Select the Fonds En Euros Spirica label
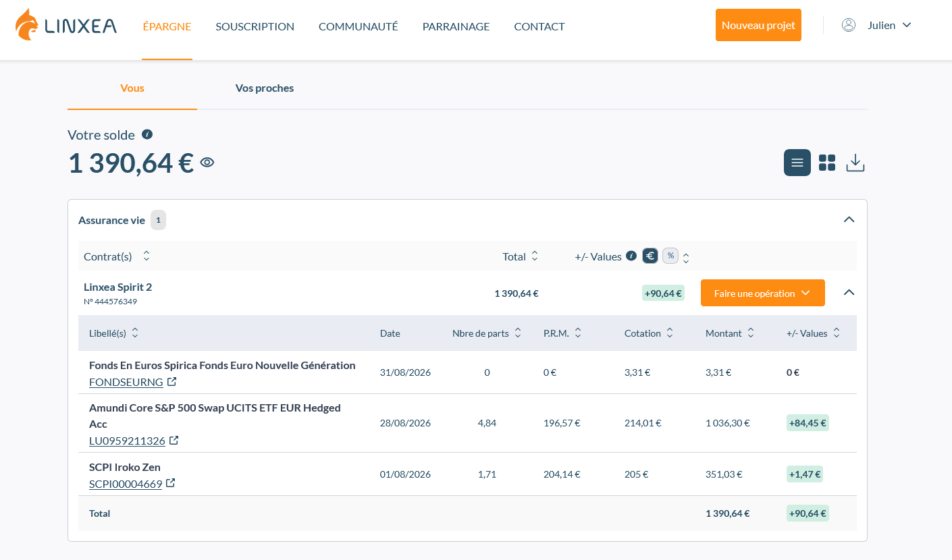The image size is (952, 560). [222, 365]
